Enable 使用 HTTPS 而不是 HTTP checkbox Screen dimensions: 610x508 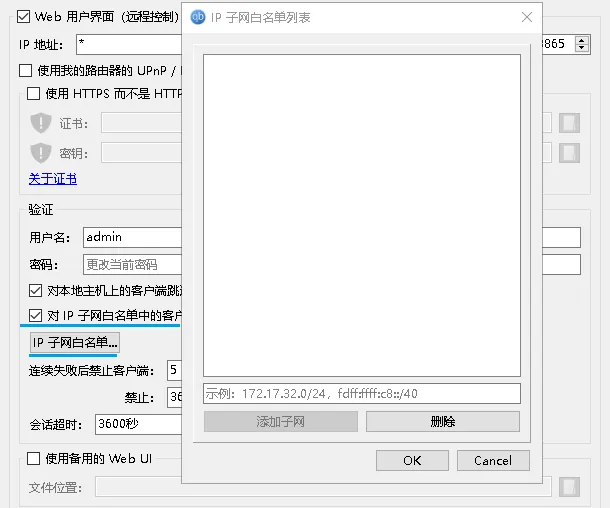coord(33,93)
